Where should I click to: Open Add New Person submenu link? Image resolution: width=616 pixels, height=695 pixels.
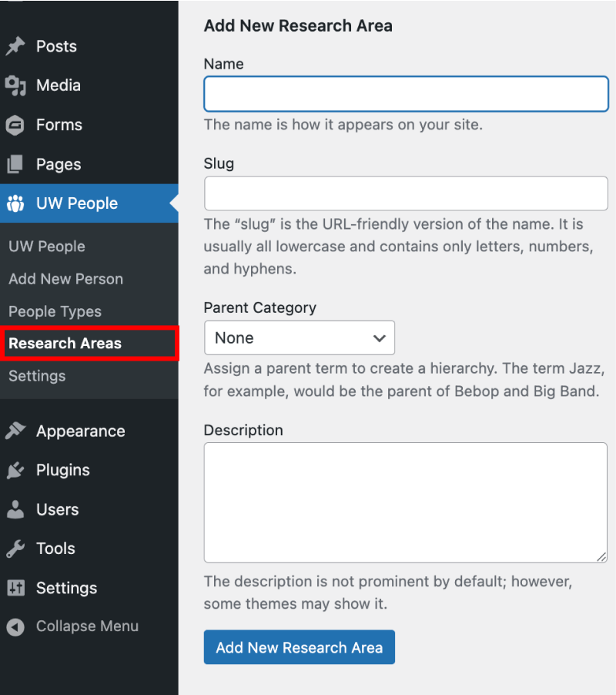click(65, 279)
